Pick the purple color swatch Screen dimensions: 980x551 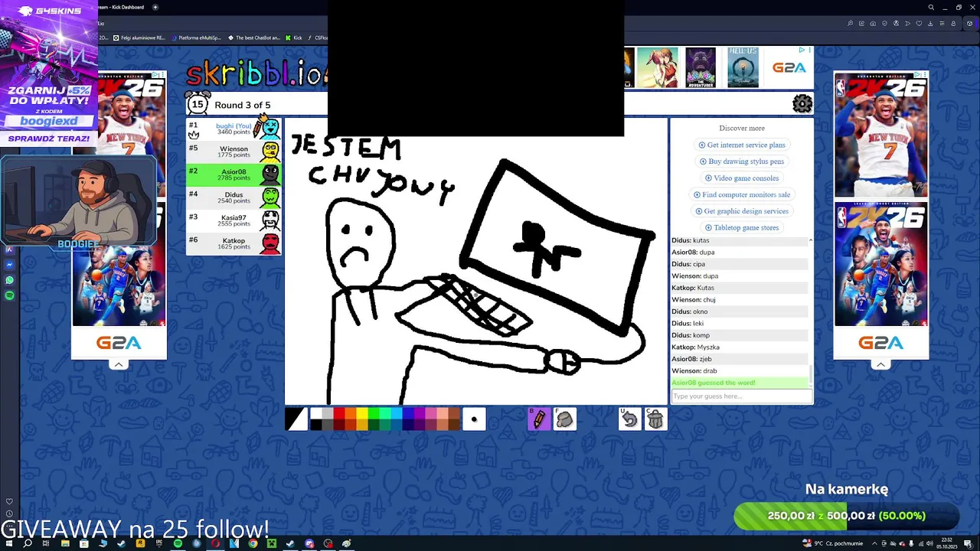click(419, 413)
